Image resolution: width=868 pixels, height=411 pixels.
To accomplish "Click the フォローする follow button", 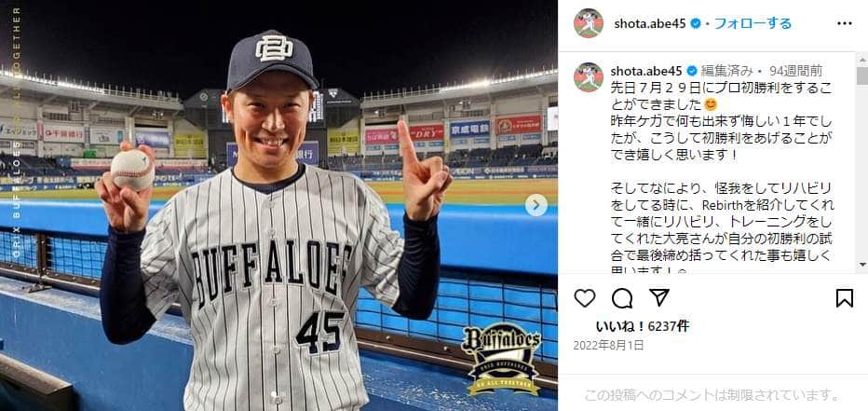I will tap(753, 23).
